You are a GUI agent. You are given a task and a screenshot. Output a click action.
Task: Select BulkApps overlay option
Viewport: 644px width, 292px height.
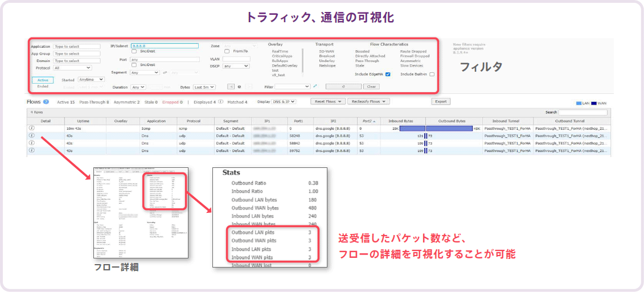click(x=280, y=61)
